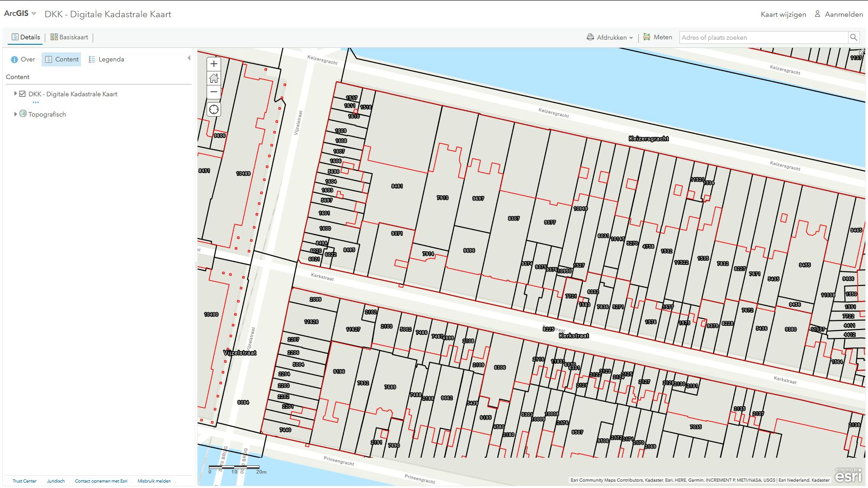
Task: Click the find my location button
Action: pyautogui.click(x=214, y=109)
